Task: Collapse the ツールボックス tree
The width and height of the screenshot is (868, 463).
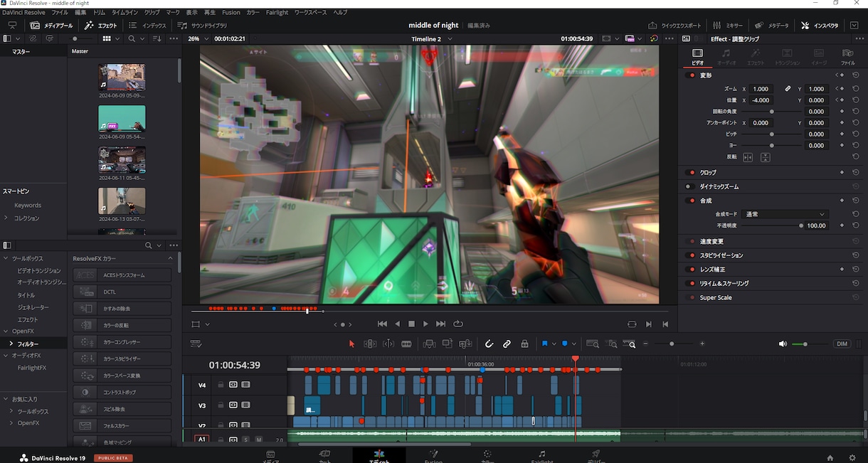Action: point(6,258)
